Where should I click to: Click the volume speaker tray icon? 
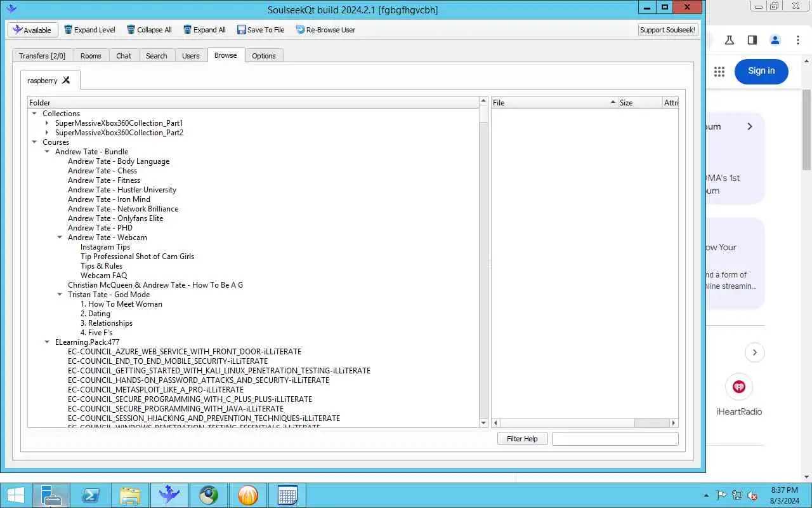coord(753,495)
